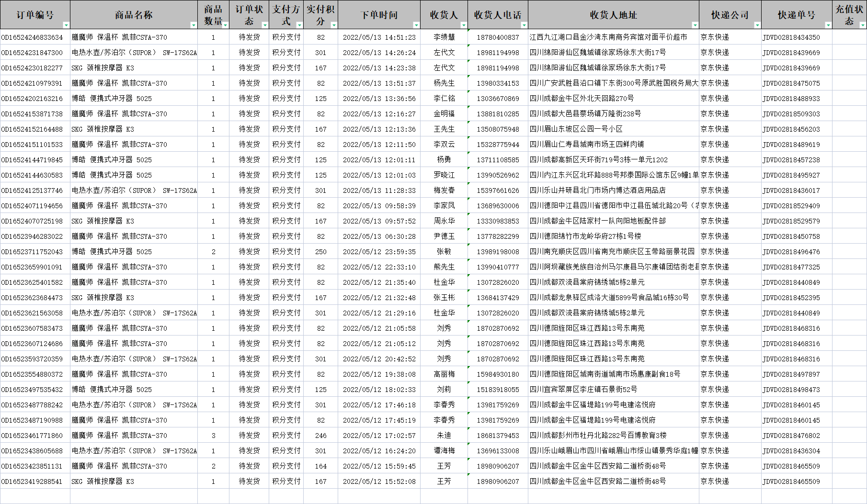Select recipient cell 谭海梅
This screenshot has width=867, height=504.
pos(444,451)
